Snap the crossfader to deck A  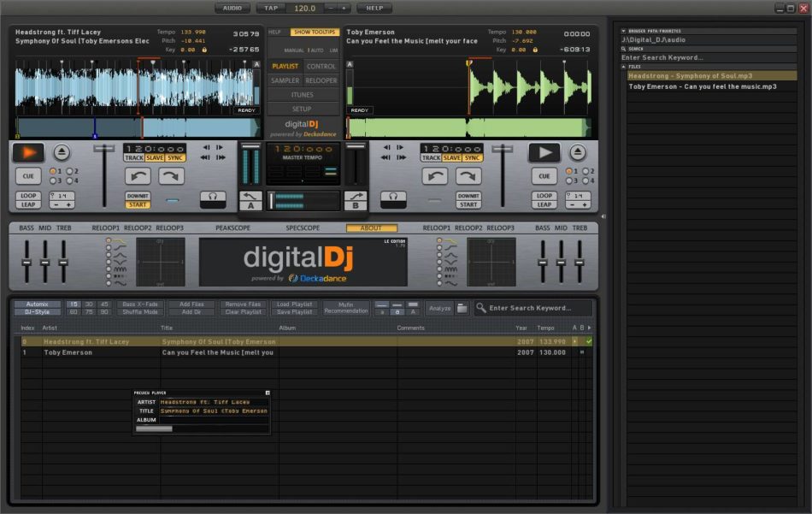[250, 200]
